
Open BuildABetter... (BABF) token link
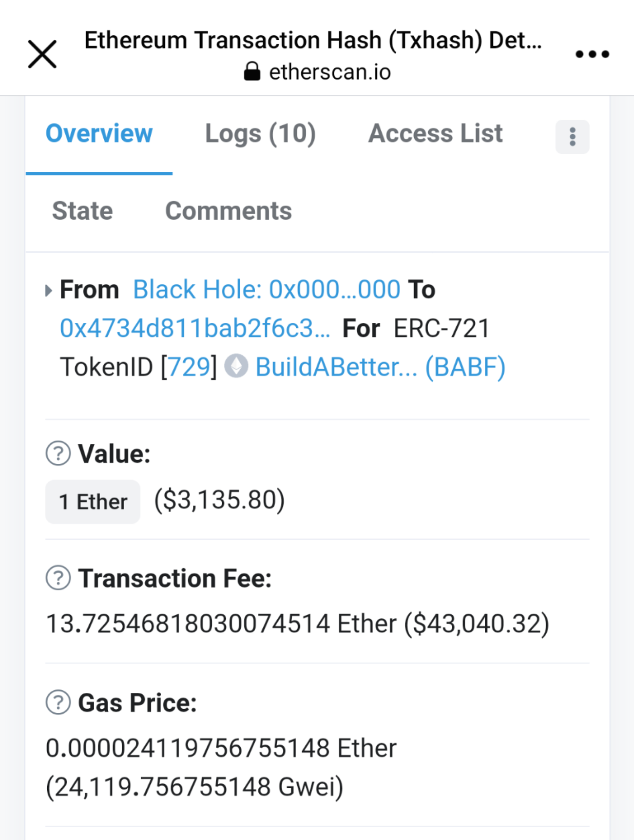click(x=380, y=367)
